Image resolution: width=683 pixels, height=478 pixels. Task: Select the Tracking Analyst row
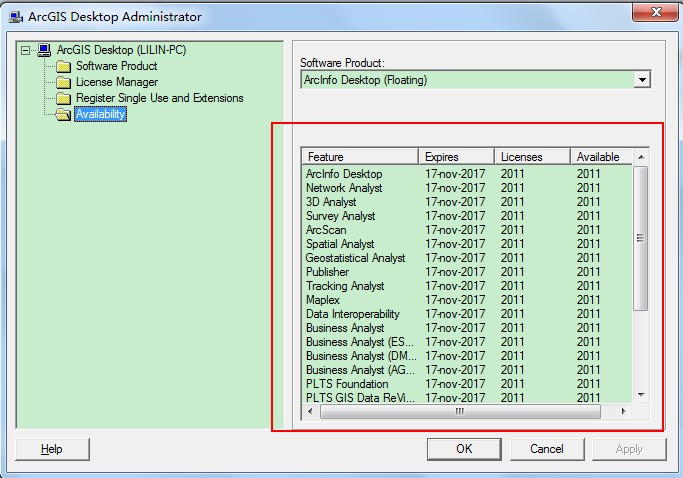[467, 286]
